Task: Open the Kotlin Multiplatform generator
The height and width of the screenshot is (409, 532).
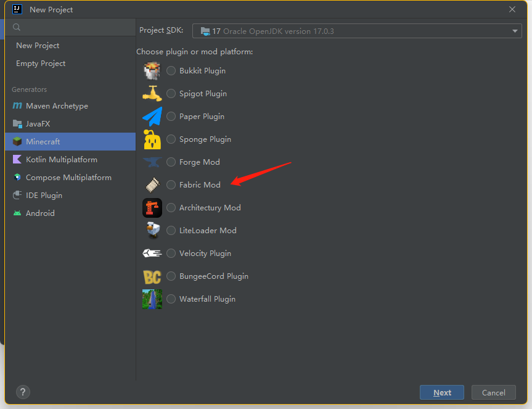Action: point(70,160)
